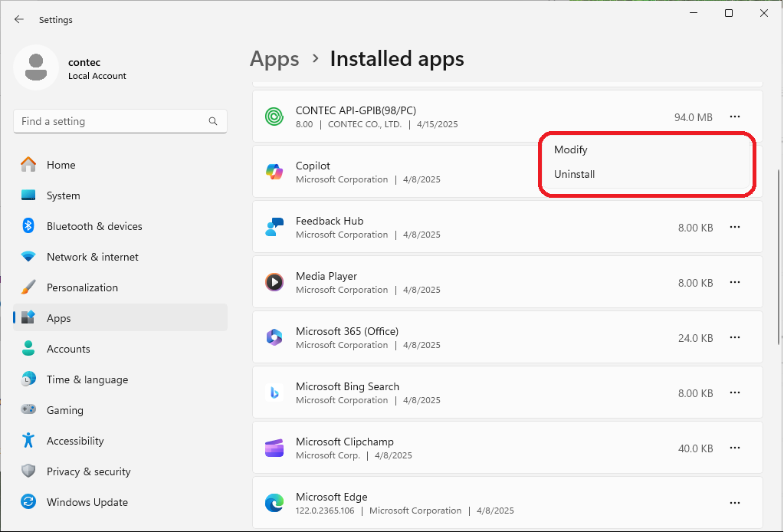This screenshot has height=532, width=784.
Task: Click the installed apps list scrollbar
Action: (778, 258)
